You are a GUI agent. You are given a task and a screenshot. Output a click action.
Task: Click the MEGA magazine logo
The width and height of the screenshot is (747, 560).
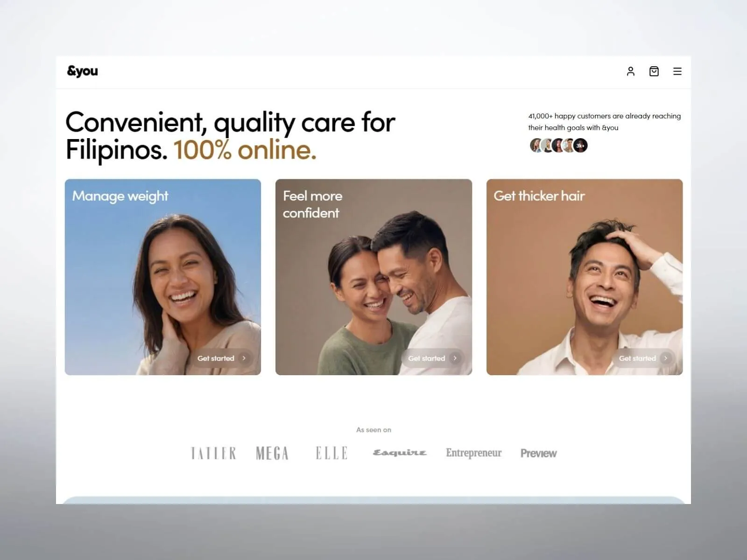[272, 453]
